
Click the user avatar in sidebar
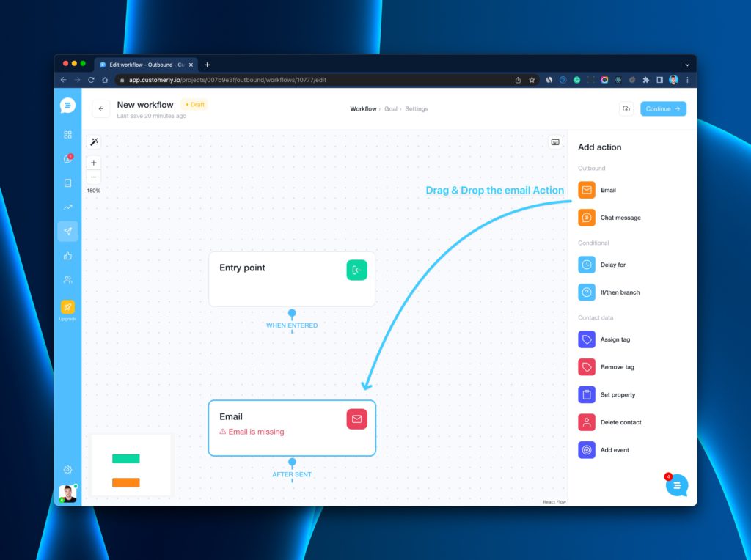(67, 493)
